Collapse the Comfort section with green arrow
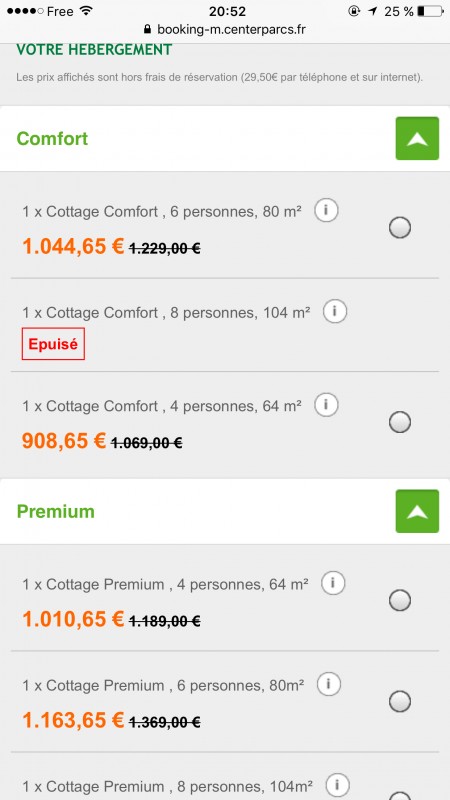Viewport: 450px width, 800px height. [417, 138]
